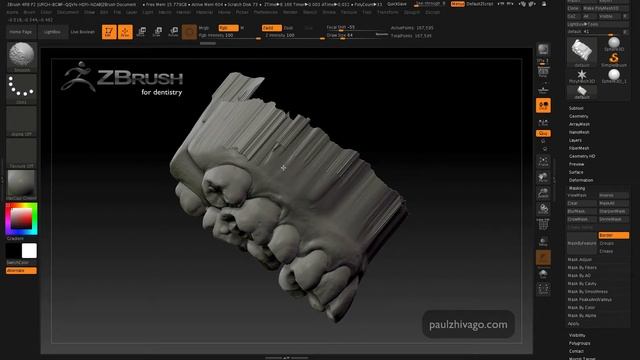
Task: Expand the Polygroups subpalette
Action: 579,343
